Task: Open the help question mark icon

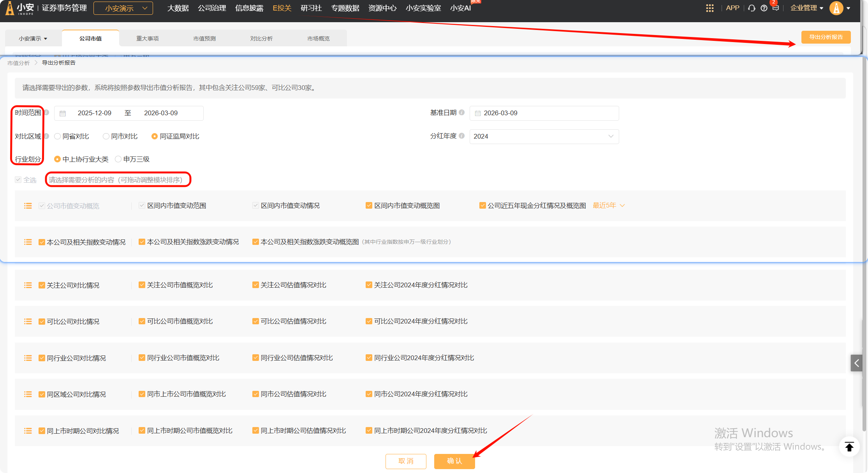Action: click(x=764, y=8)
